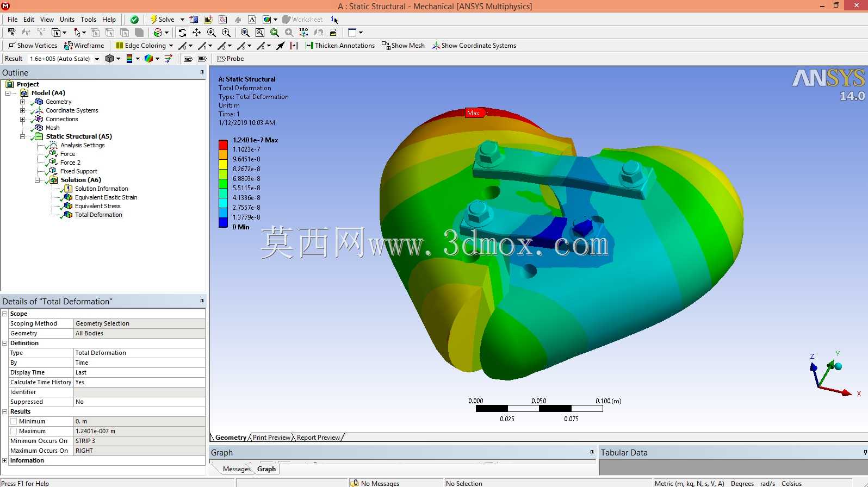Viewport: 868px width, 487px height.
Task: Show the Min annotation icon in Result toolbar
Action: point(202,59)
